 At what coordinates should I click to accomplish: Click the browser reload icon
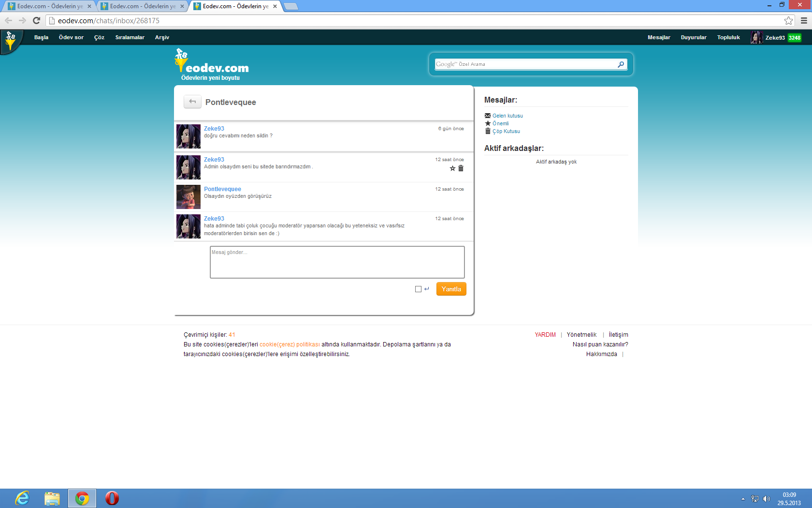[x=36, y=20]
